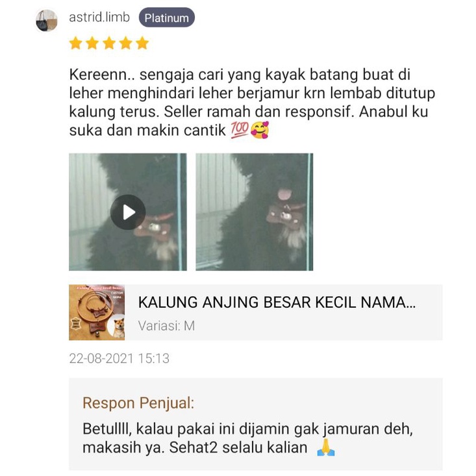The image size is (476, 476).
Task: Tap the Platinum membership badge
Action: click(x=167, y=18)
